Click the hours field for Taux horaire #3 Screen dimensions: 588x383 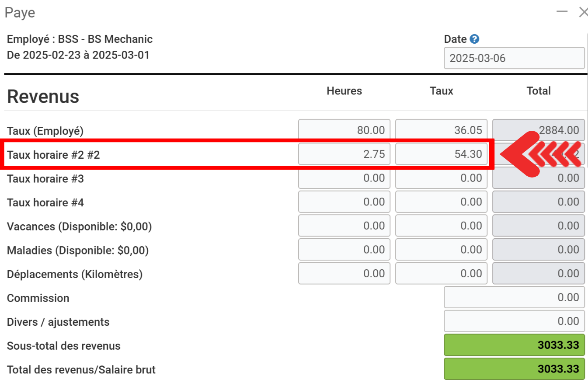[x=344, y=178]
